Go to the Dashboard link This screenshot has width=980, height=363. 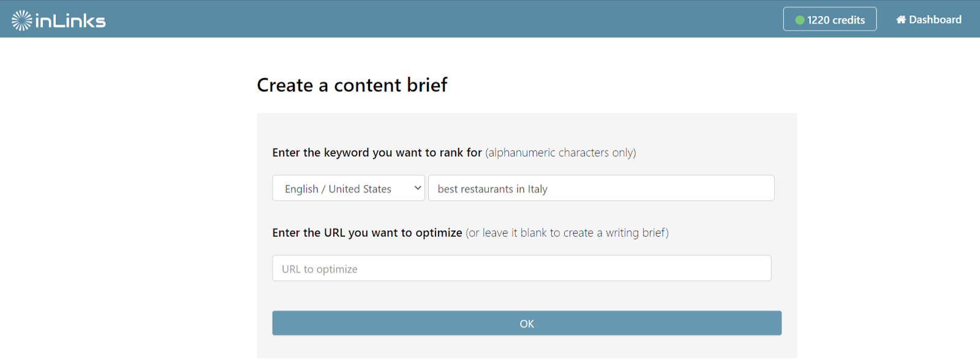[x=929, y=20]
